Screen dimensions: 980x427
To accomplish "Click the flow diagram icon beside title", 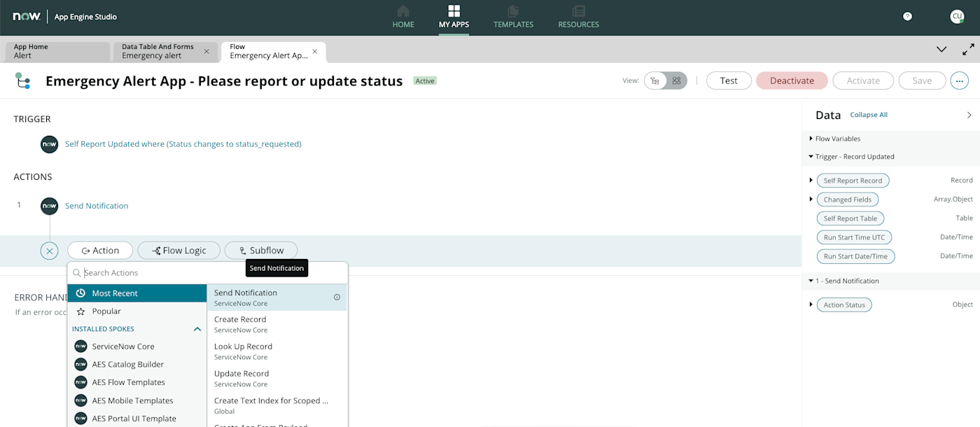I will tap(22, 81).
